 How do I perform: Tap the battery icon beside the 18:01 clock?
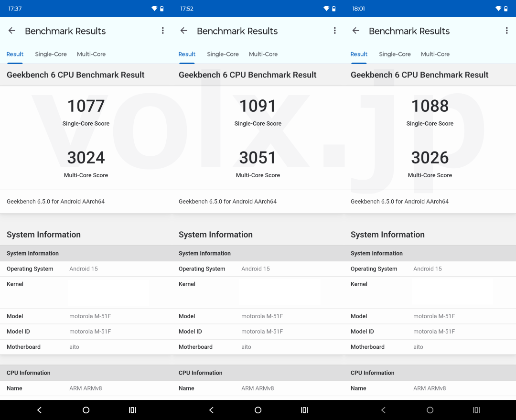click(505, 9)
